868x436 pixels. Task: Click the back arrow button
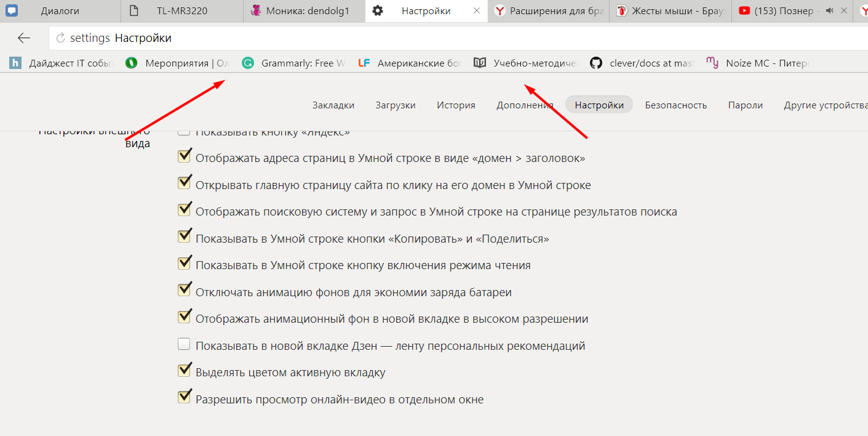23,38
